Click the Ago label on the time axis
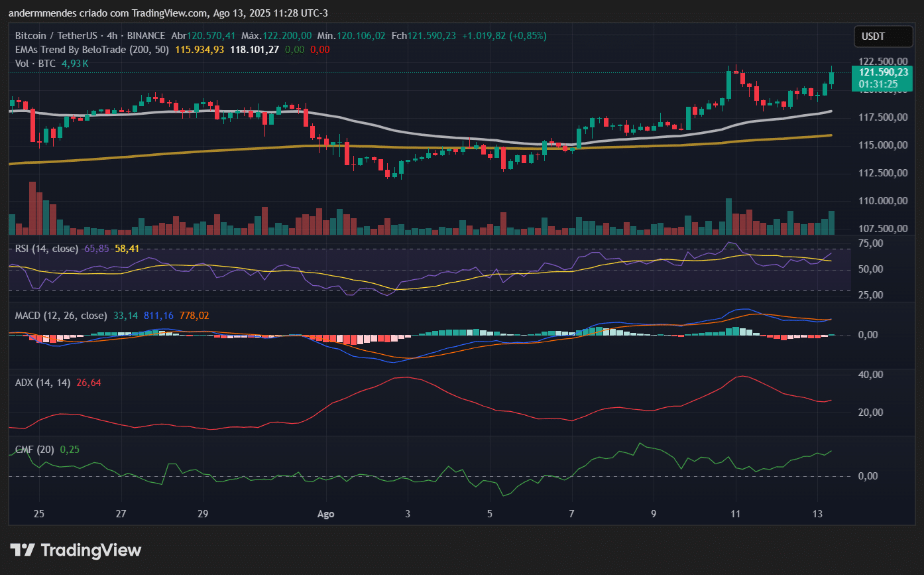Image resolution: width=924 pixels, height=575 pixels. [325, 514]
